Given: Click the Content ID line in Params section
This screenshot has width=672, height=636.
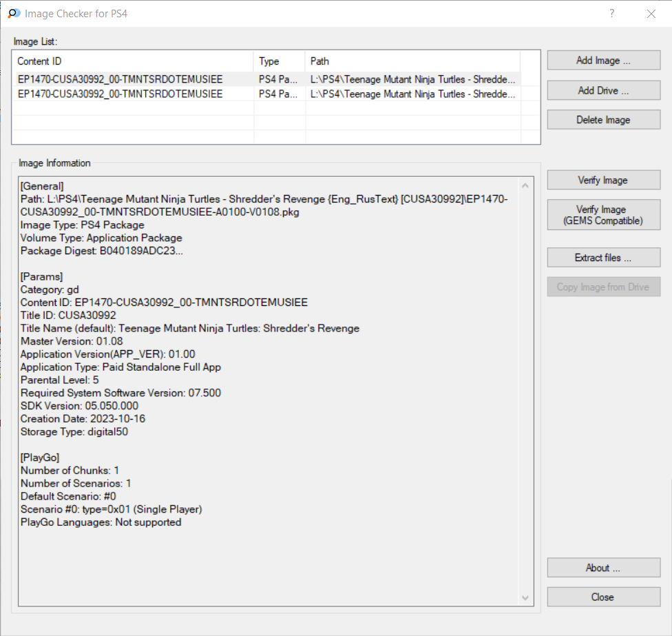Looking at the screenshot, I should click(x=164, y=302).
